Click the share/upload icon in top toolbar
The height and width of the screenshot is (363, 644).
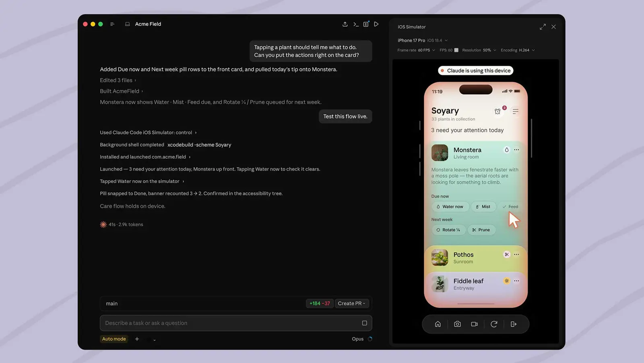click(345, 24)
